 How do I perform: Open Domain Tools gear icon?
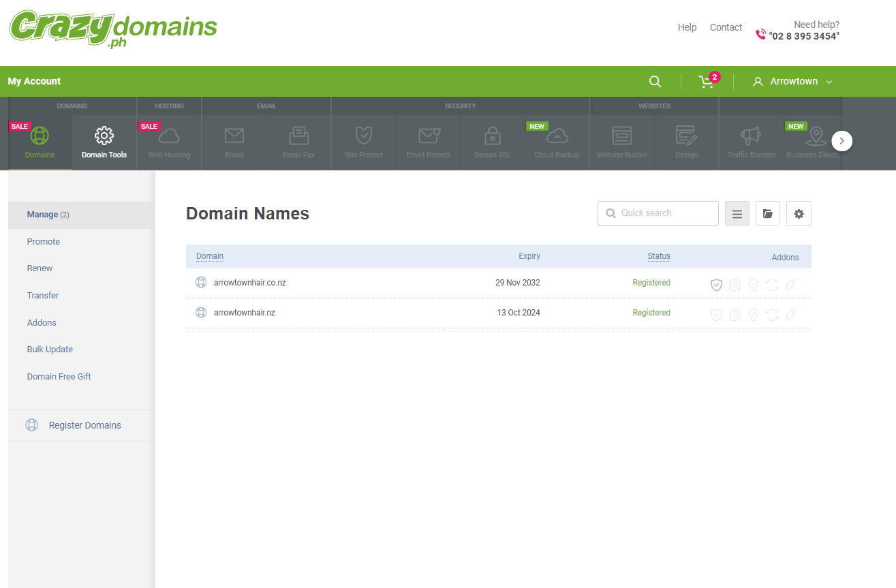[104, 136]
